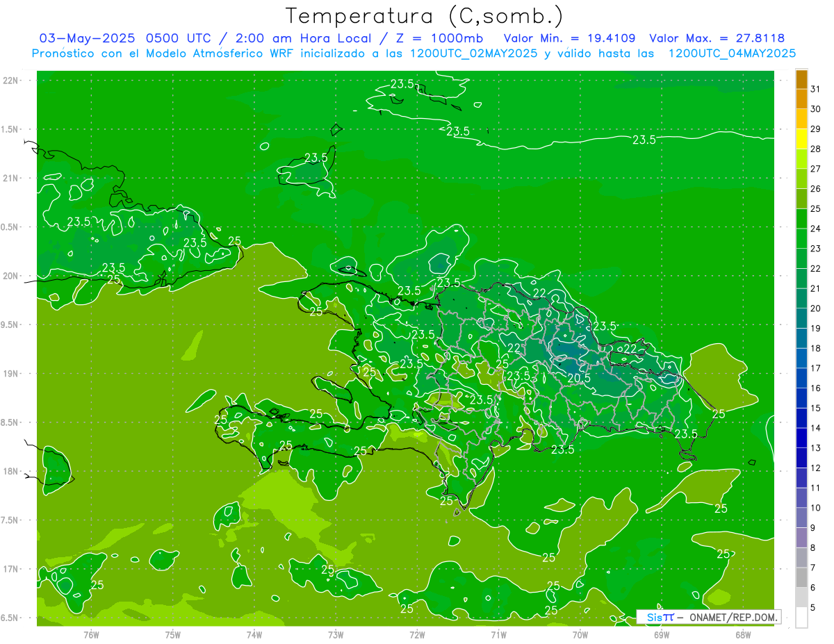The width and height of the screenshot is (834, 644).
Task: Click the "9.5N" latitude axis label
Action: 10,324
